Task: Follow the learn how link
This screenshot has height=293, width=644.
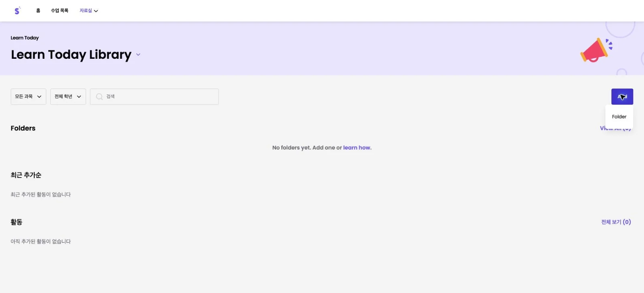Action: pos(357,148)
